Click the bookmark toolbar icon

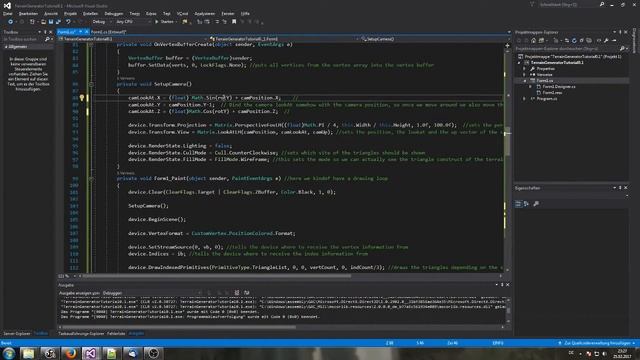pos(234,22)
